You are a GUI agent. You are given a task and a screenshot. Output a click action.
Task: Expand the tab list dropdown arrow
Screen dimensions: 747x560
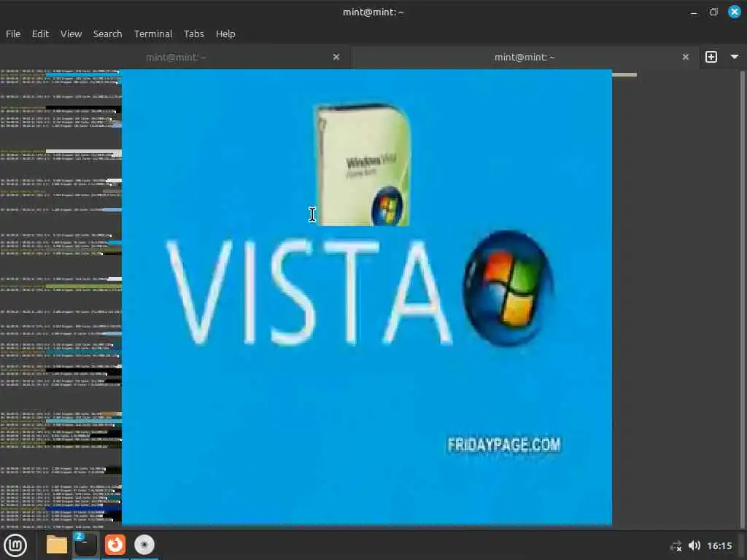click(735, 57)
